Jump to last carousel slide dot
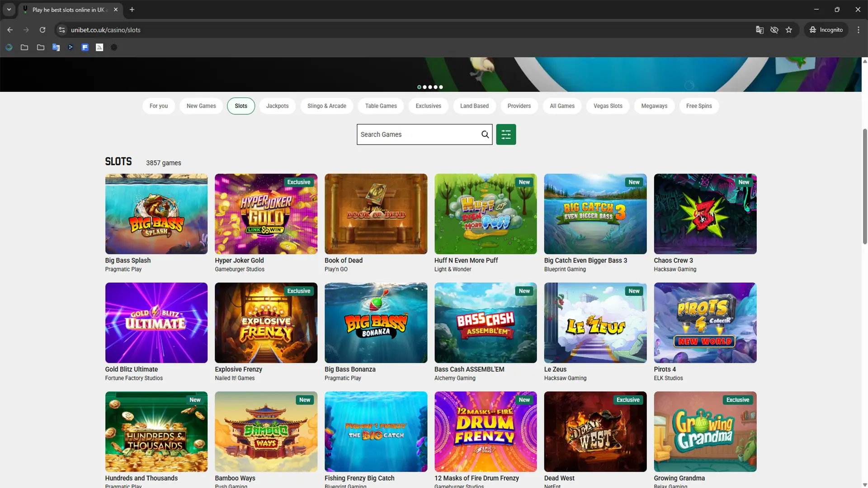The image size is (868, 488). point(441,87)
